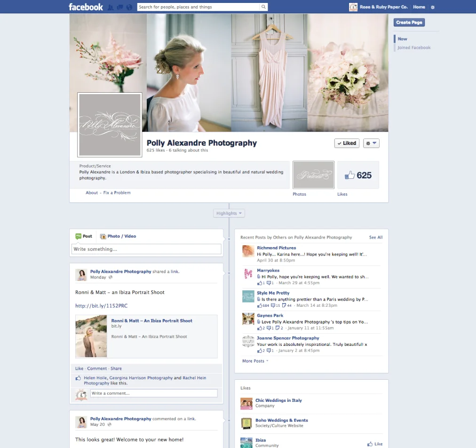Click Style Me Pretty name link
This screenshot has height=448, width=476.
tap(273, 293)
